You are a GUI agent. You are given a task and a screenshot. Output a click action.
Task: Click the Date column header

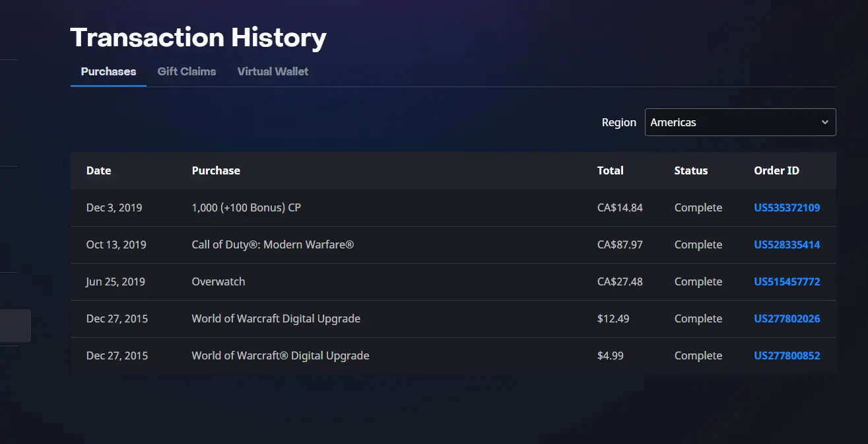[98, 170]
